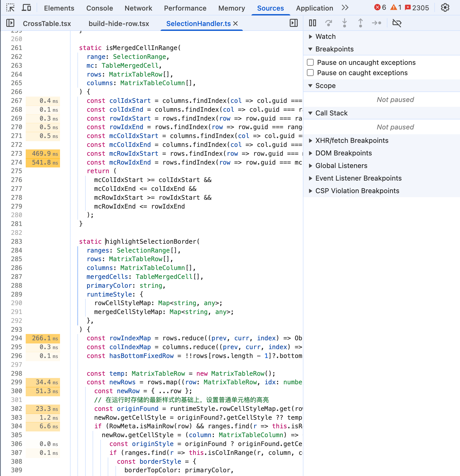Screen dimensions: 460x476
Task: Open the CrossTable.tsx file tab
Action: pos(47,23)
